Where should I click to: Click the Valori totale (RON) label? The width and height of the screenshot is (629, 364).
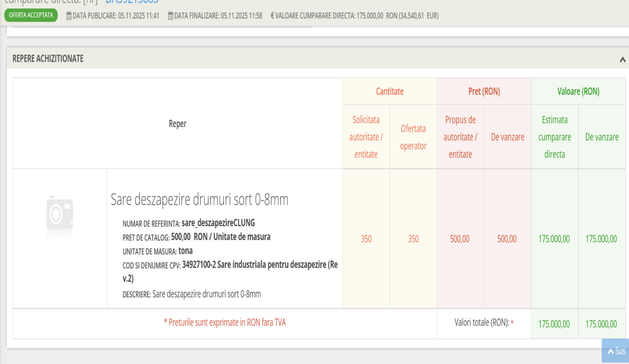482,323
